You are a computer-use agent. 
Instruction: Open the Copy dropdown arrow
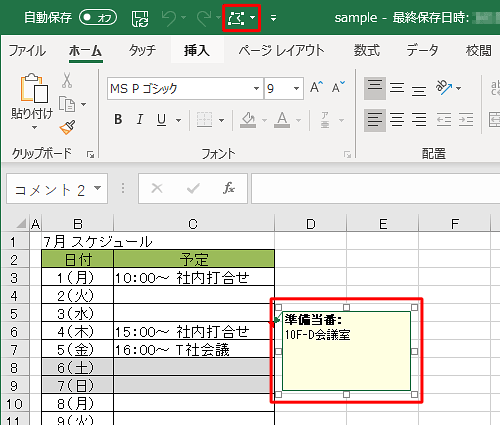(83, 104)
